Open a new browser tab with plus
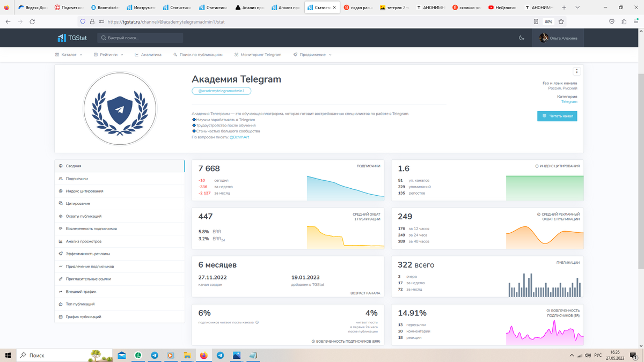The height and width of the screenshot is (362, 644). 564,8
